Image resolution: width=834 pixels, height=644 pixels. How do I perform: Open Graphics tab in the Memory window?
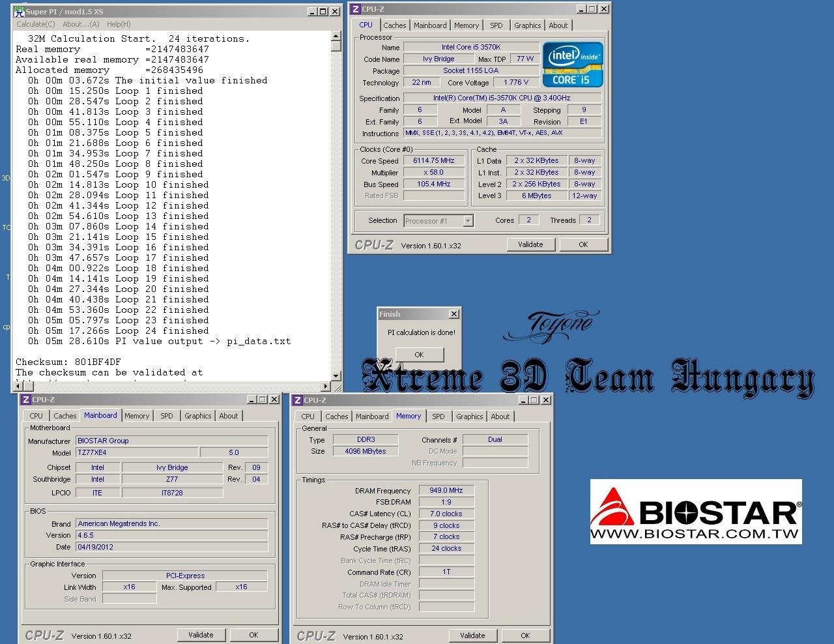click(469, 417)
